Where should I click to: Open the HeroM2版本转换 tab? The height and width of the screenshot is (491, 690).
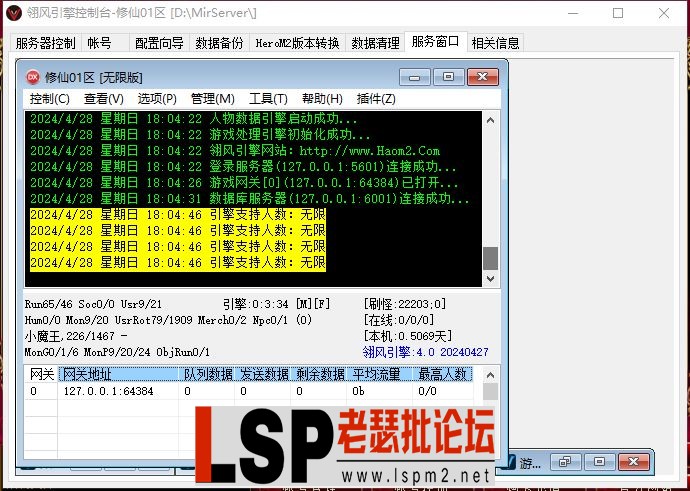click(x=297, y=43)
